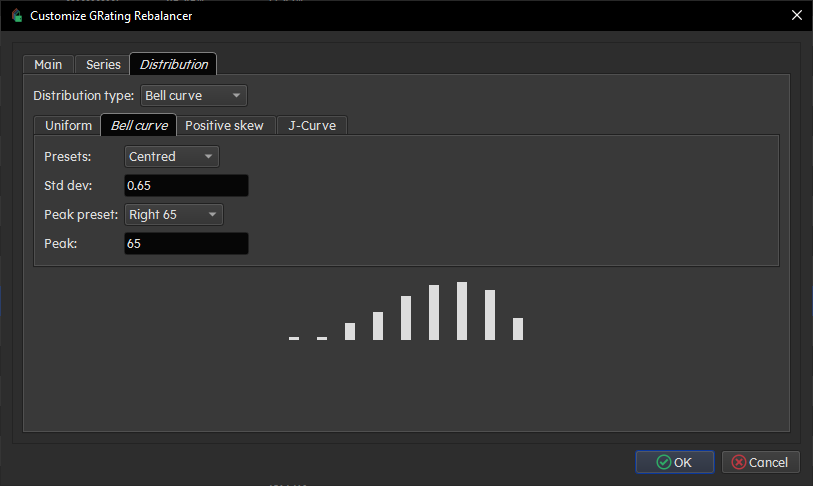
Task: Click the green checkmark icon on OK
Action: [x=664, y=462]
